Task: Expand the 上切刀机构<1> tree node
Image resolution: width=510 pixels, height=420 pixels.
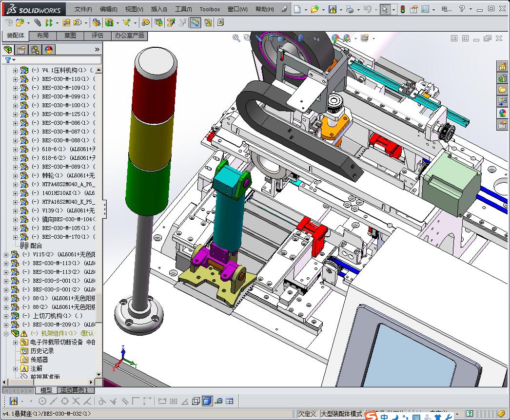Action: click(6, 316)
